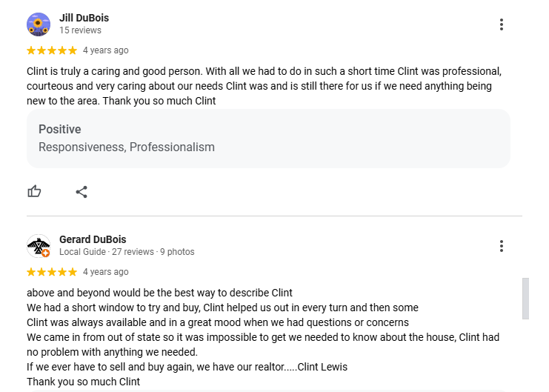Like Jill DuBois's review with thumbs up
This screenshot has width=549, height=392.
(34, 192)
